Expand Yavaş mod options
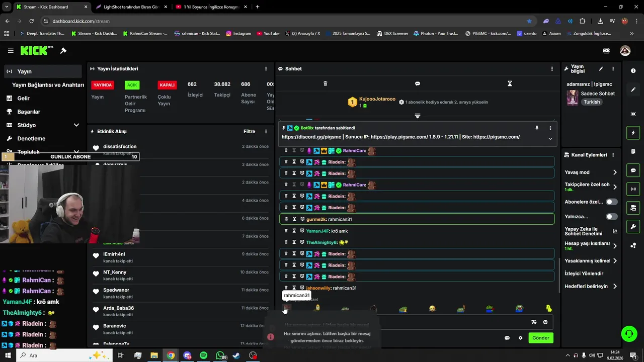The image size is (644, 362). pyautogui.click(x=615, y=172)
